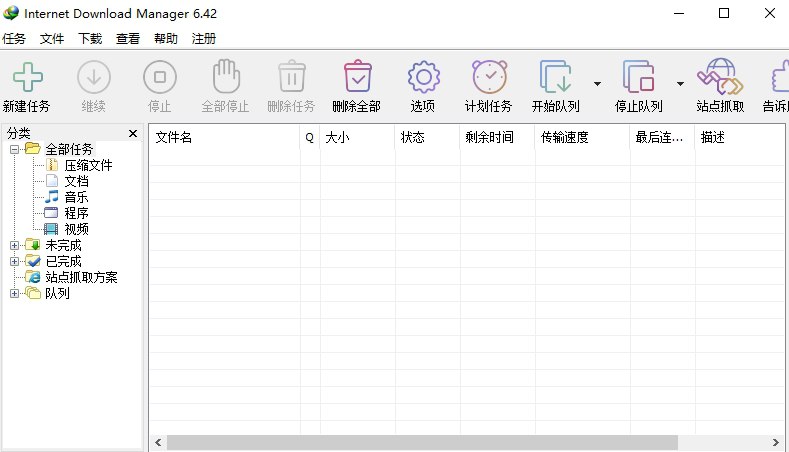Click the 删除全部 (Delete All) trash icon
789x452 pixels.
356,78
